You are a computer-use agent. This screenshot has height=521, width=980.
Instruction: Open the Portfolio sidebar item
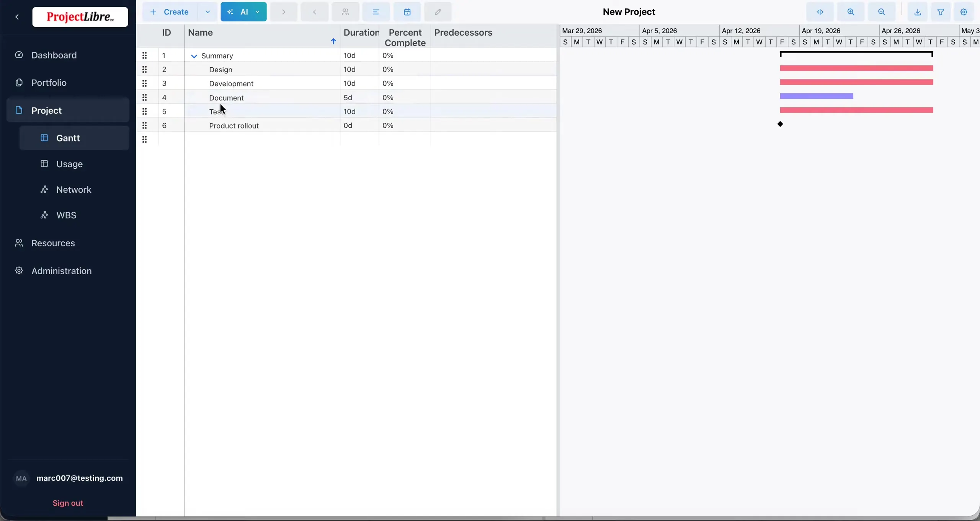pyautogui.click(x=68, y=83)
